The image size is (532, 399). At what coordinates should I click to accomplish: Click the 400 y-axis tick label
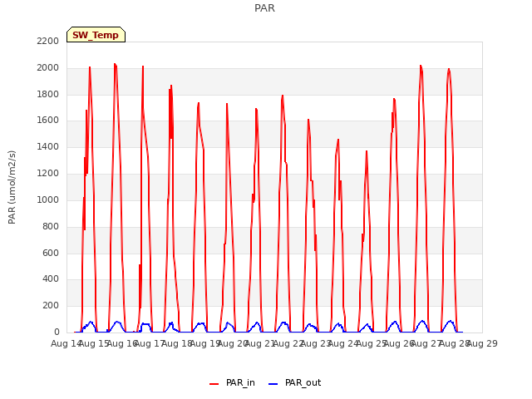[x=51, y=279]
